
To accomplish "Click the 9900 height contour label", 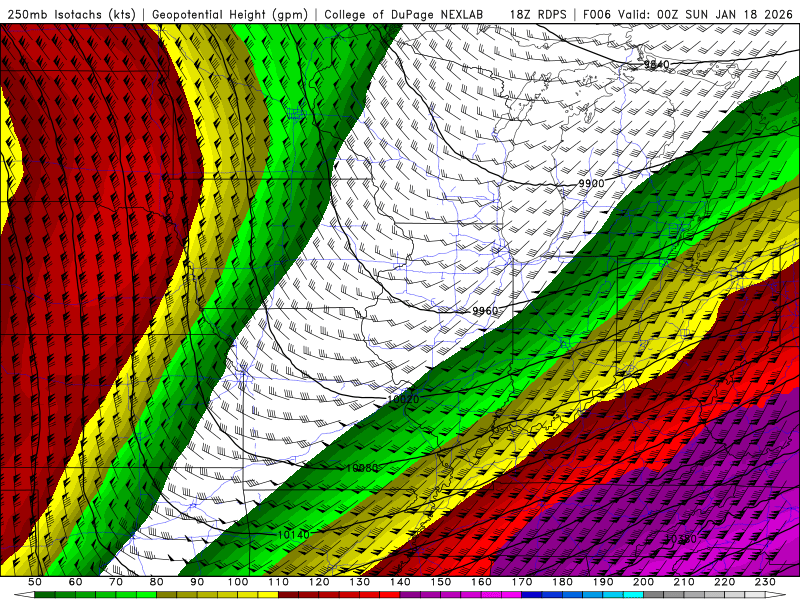I will (x=591, y=184).
